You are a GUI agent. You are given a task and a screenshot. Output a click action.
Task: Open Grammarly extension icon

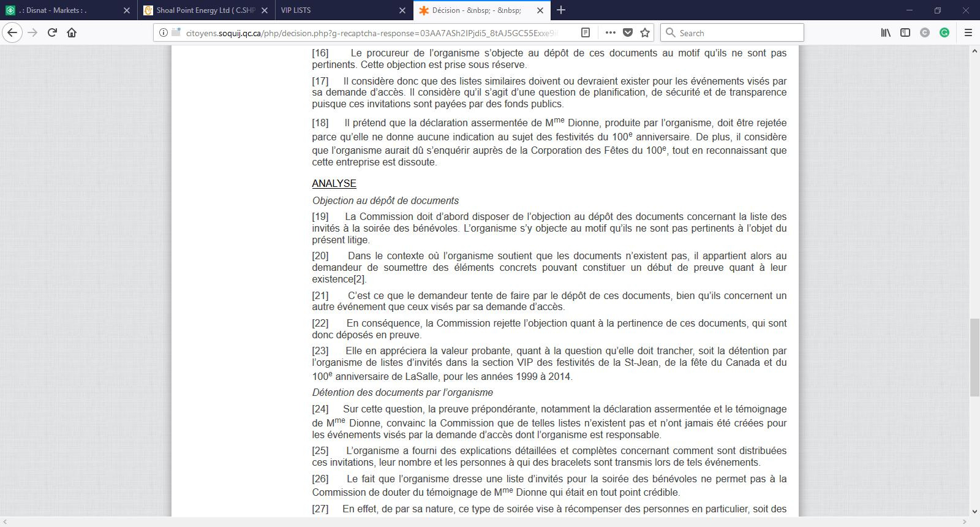click(944, 32)
